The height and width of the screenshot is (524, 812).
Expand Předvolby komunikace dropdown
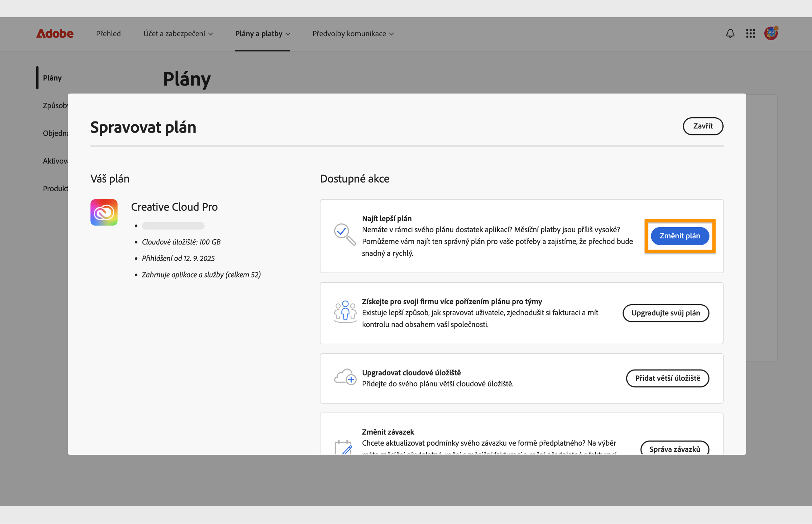coord(353,34)
